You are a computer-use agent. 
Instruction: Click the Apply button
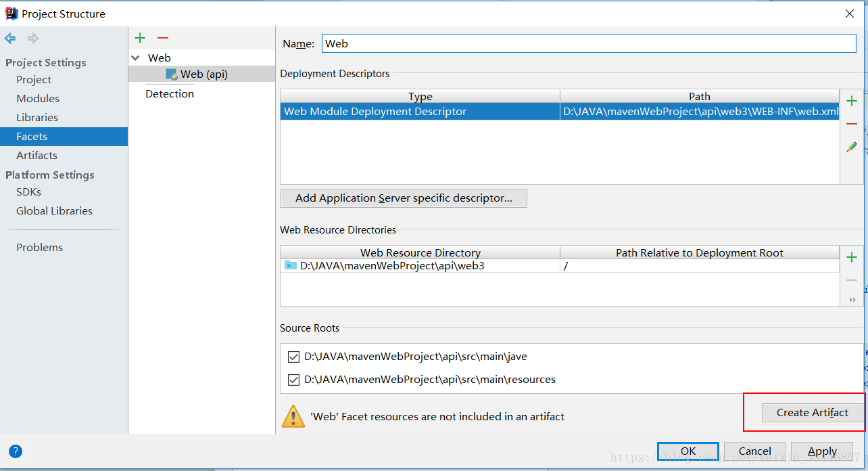coord(822,451)
